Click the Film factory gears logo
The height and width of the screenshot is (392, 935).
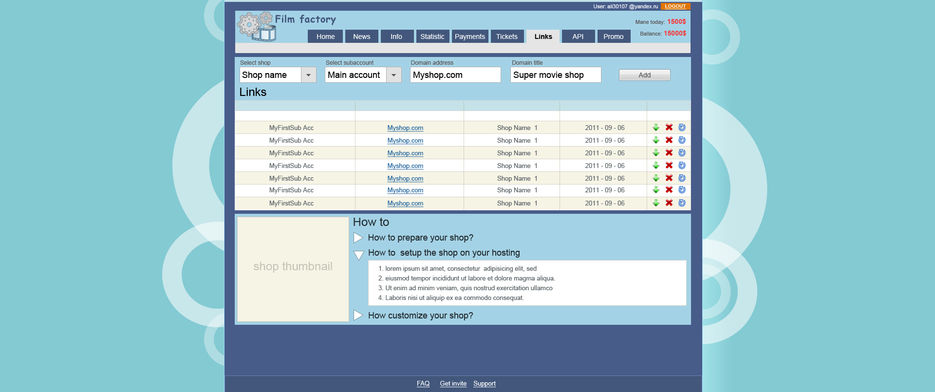[257, 26]
